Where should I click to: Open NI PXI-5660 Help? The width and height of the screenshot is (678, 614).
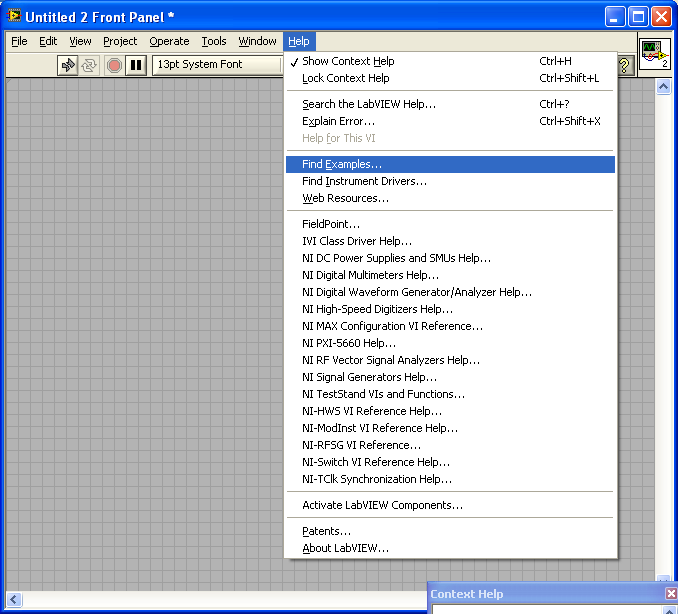450,343
